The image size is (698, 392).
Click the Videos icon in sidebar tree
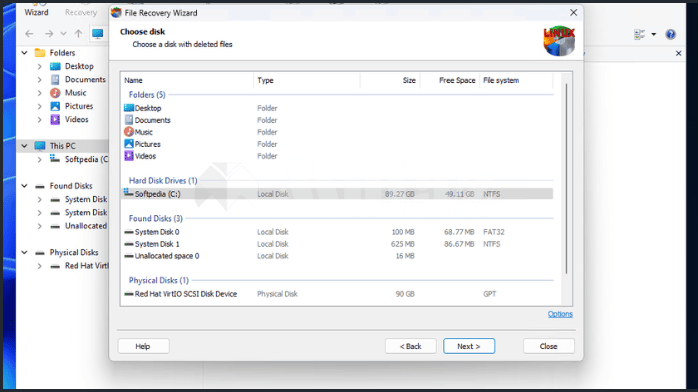point(55,119)
